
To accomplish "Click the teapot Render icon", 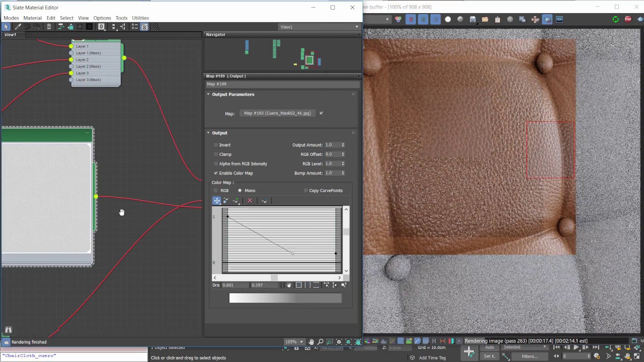I will [640, 20].
